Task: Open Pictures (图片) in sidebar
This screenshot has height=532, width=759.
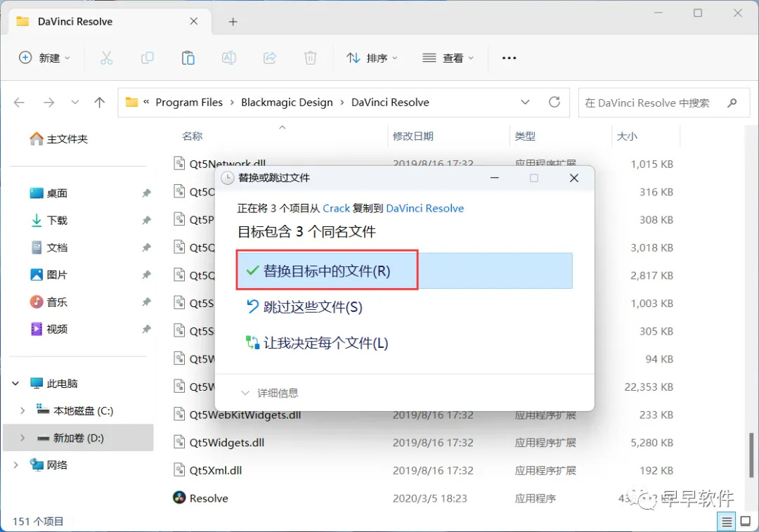Action: [x=49, y=275]
